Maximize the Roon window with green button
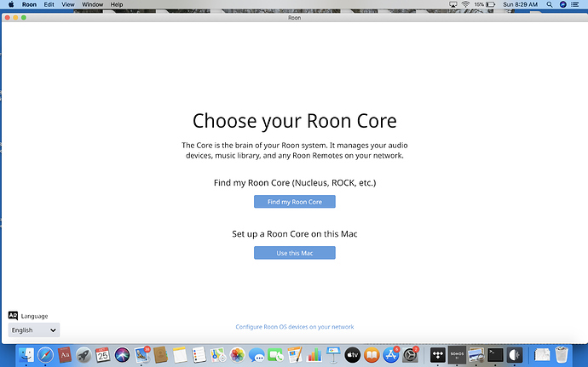This screenshot has height=367, width=588. (x=24, y=18)
